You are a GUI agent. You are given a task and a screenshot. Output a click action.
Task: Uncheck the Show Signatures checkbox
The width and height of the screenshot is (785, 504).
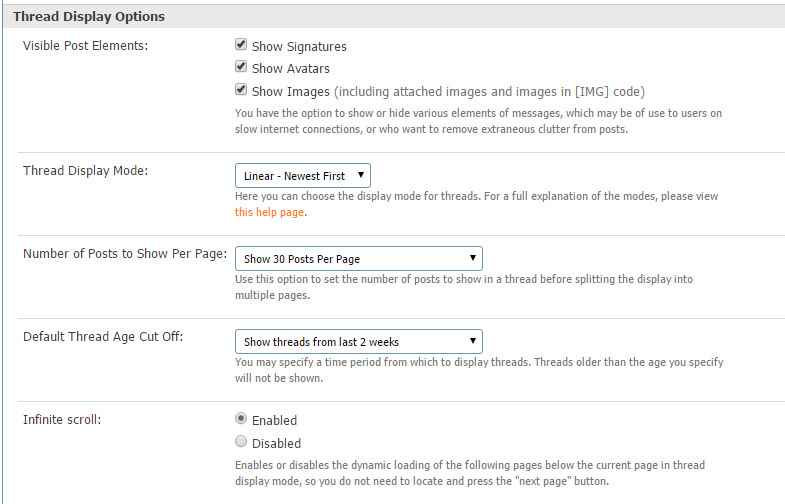tap(241, 45)
